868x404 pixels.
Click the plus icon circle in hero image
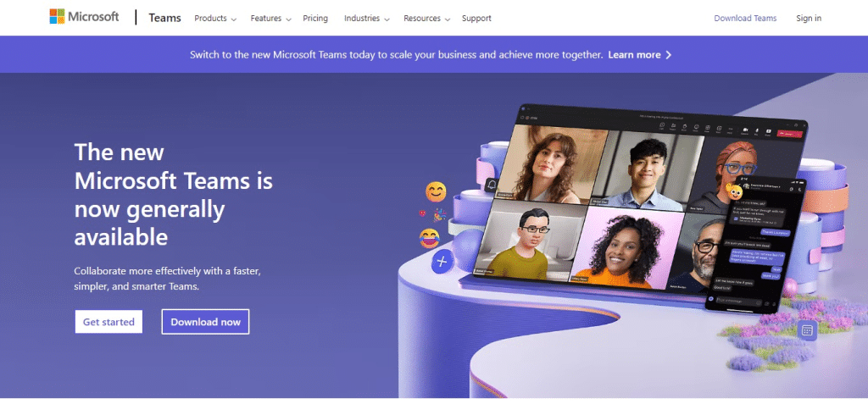pyautogui.click(x=442, y=261)
